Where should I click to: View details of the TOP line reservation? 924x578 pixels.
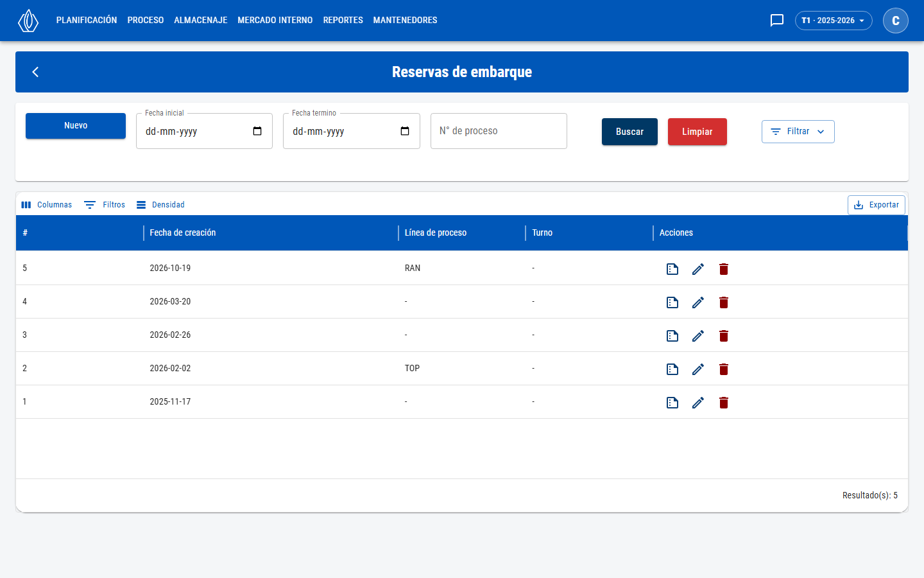[672, 369]
